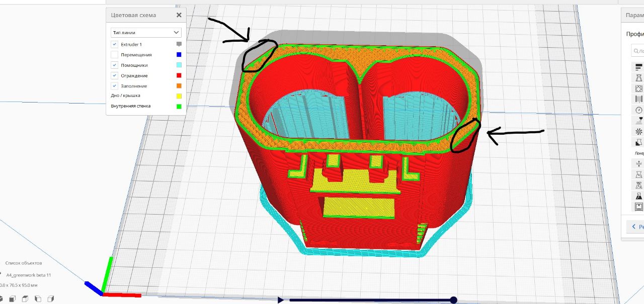Open the Параметры print settings header
Image resolution: width=644 pixels, height=304 pixels.
(633, 15)
